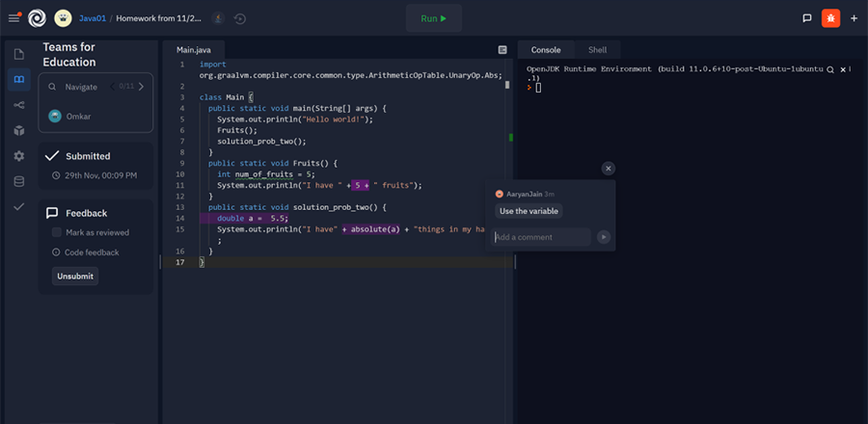Click the Add a comment field
This screenshot has width=868, height=424.
point(540,237)
